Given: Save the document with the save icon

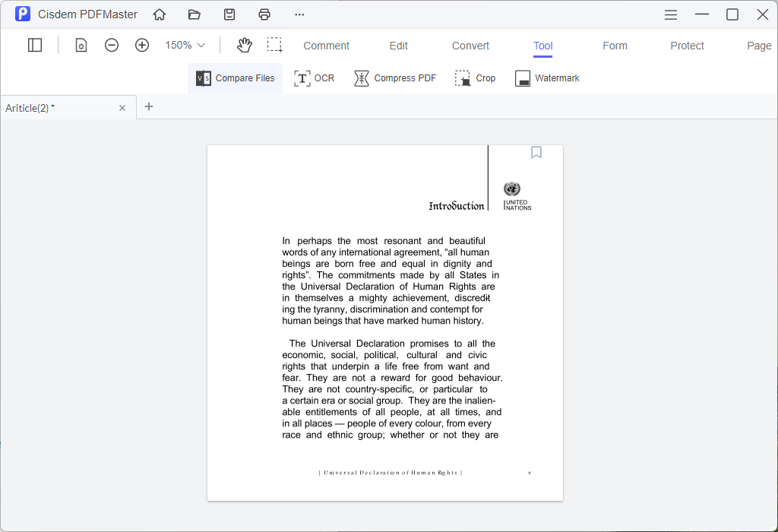Looking at the screenshot, I should (x=229, y=14).
